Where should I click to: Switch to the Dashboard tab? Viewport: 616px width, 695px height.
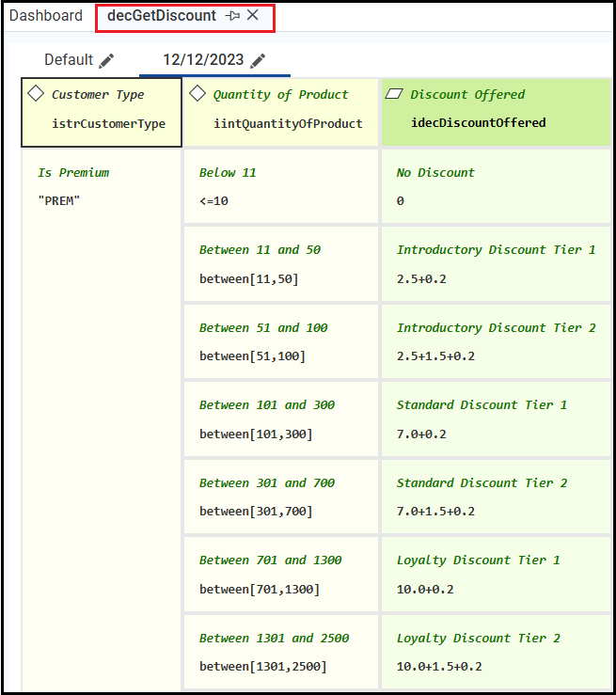tap(46, 16)
